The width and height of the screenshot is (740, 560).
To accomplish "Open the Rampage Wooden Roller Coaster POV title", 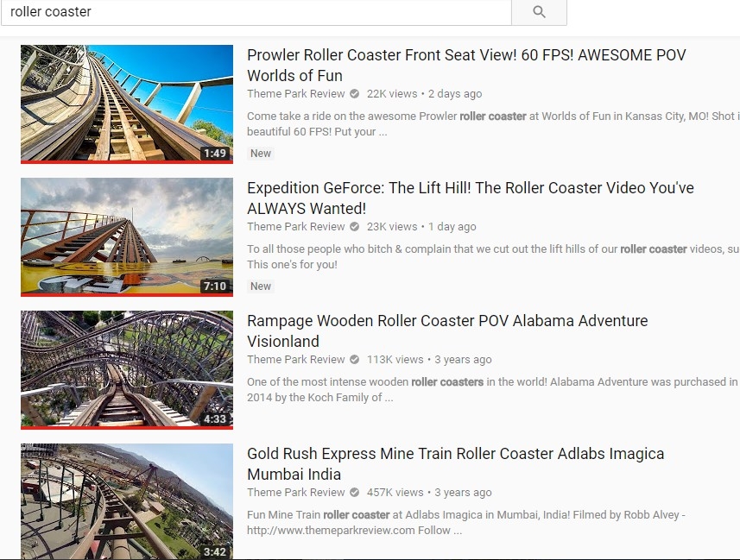I will pos(447,330).
